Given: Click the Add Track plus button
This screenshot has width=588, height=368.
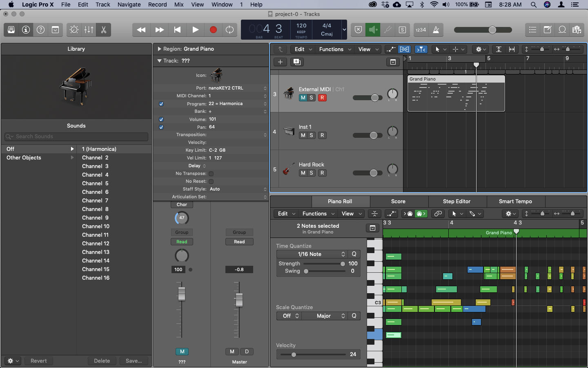Looking at the screenshot, I should [x=280, y=62].
